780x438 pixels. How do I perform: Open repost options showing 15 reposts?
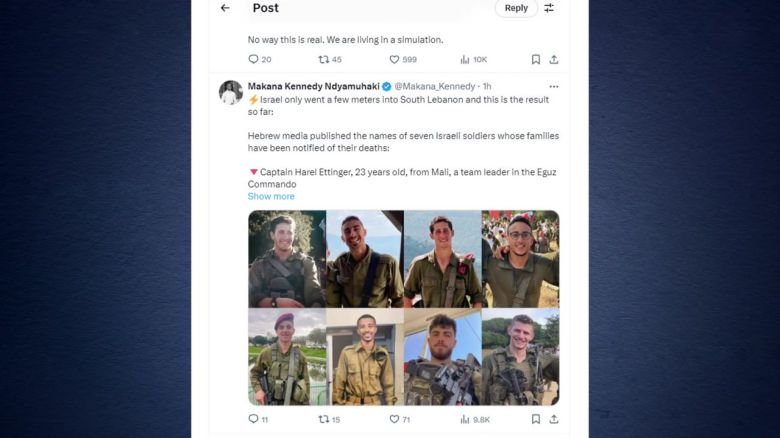pos(324,419)
